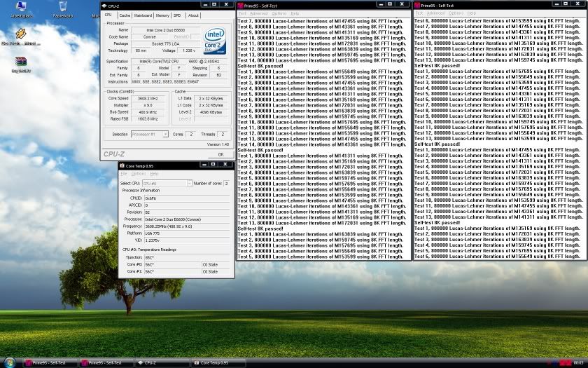The image size is (588, 368).
Task: Click the system tray clock
Action: point(579,363)
